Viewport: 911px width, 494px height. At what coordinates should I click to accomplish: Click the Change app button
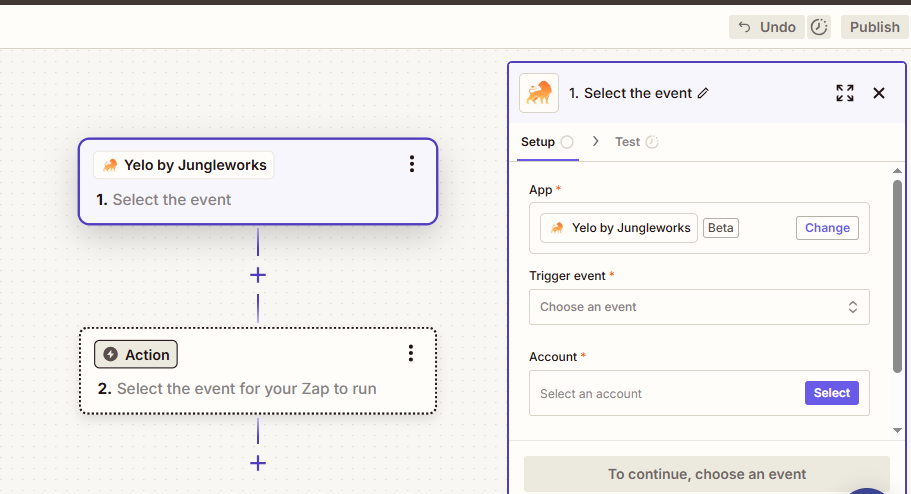tap(827, 228)
